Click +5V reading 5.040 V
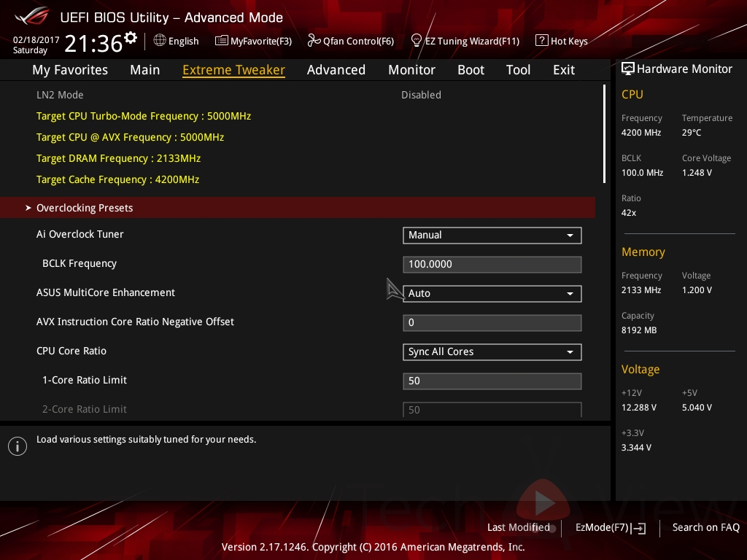Screen dimensions: 747x560 tap(697, 407)
